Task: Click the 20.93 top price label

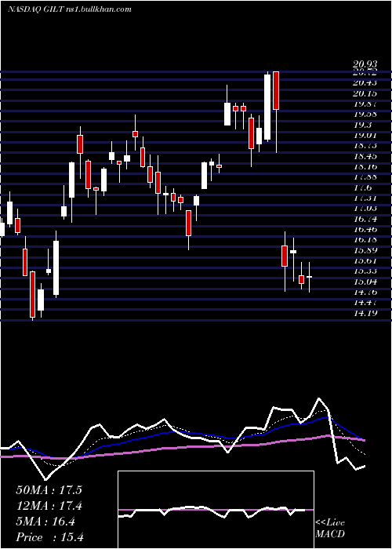Action: point(365,64)
